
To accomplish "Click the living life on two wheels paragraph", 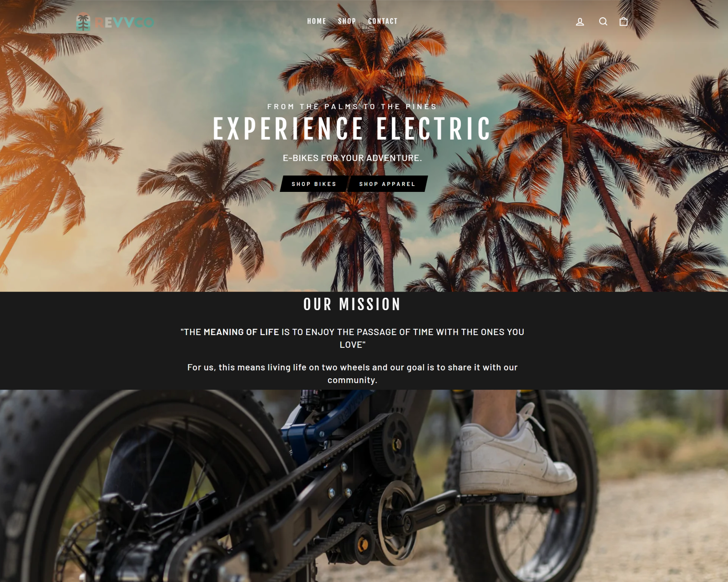I will click(x=352, y=373).
